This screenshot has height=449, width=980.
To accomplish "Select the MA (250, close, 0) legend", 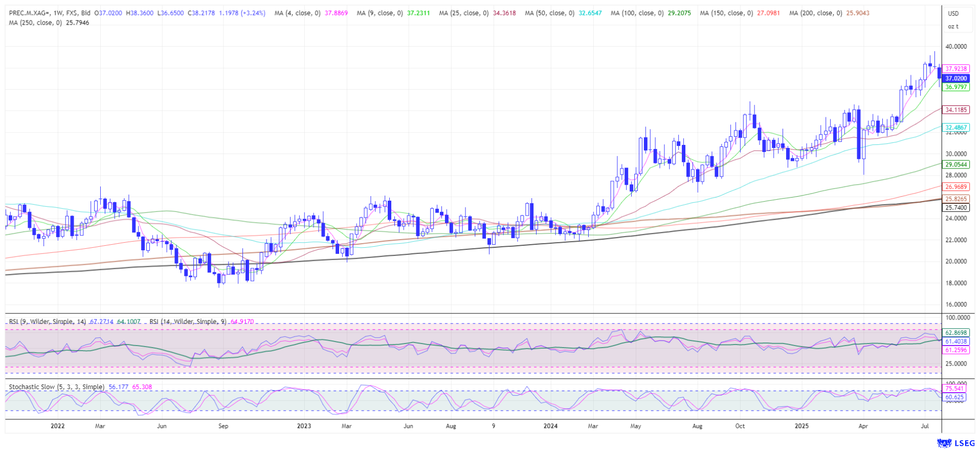I will (35, 23).
